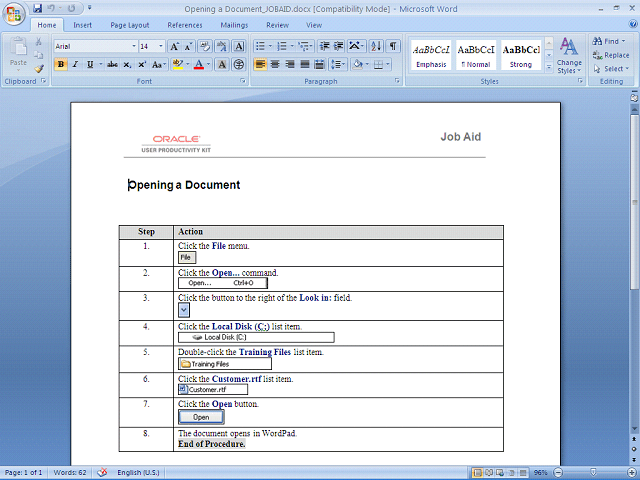Image resolution: width=640 pixels, height=480 pixels.
Task: Open the Arial font name dropdown
Action: coord(134,46)
